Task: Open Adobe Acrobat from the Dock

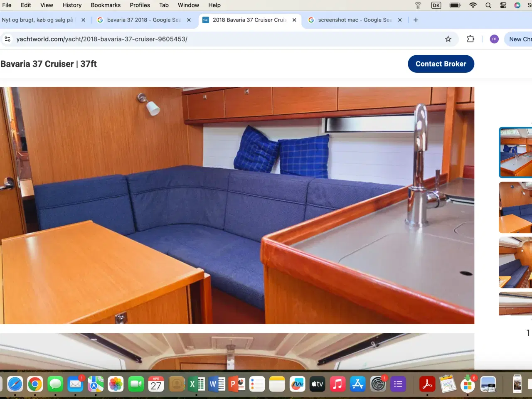Action: [427, 384]
